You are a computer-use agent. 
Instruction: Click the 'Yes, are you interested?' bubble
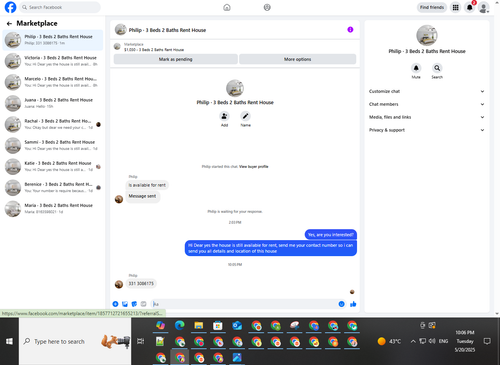(331, 235)
